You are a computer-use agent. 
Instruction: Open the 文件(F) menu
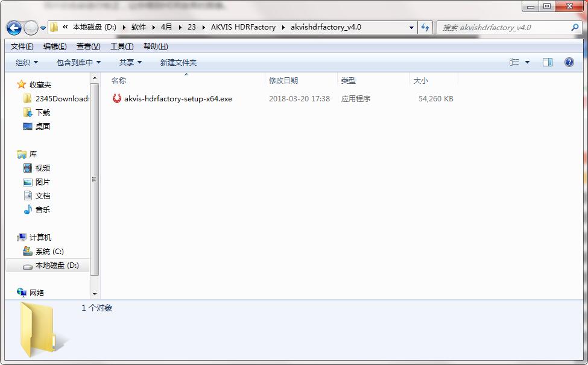tap(22, 46)
